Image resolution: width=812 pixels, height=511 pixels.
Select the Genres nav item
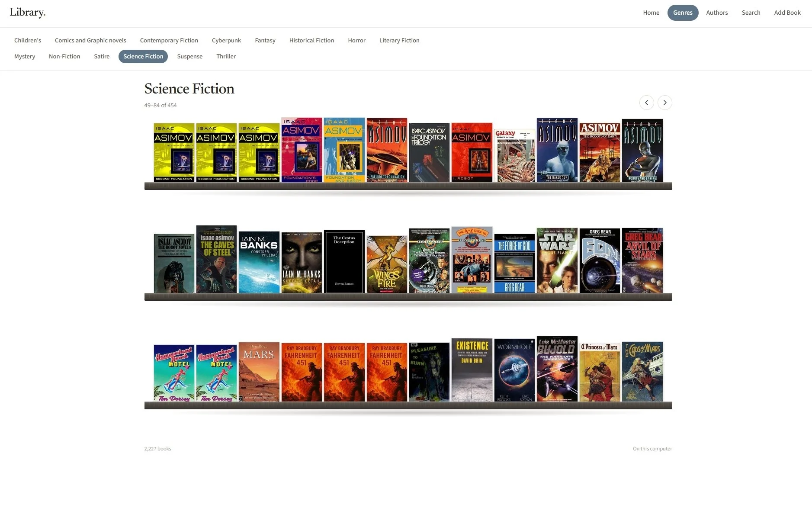point(683,13)
